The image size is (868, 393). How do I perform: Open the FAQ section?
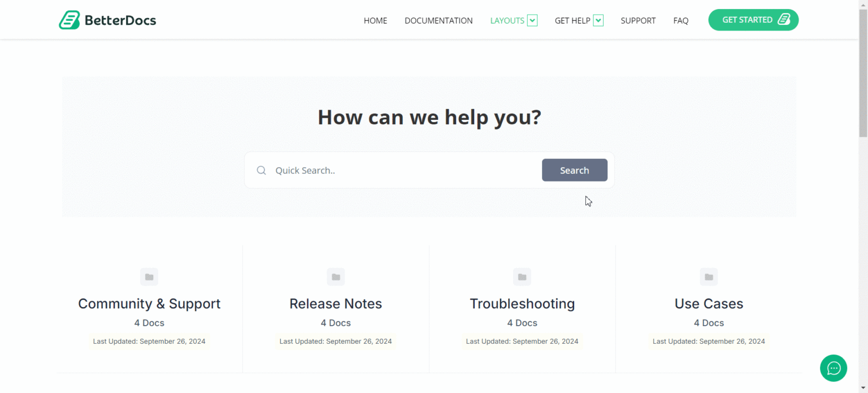[681, 20]
